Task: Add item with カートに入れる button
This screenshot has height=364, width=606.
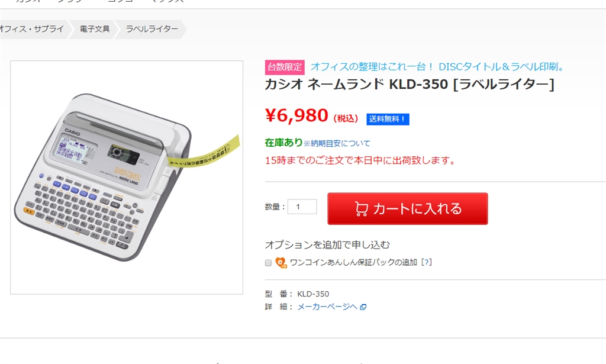Action: point(408,209)
